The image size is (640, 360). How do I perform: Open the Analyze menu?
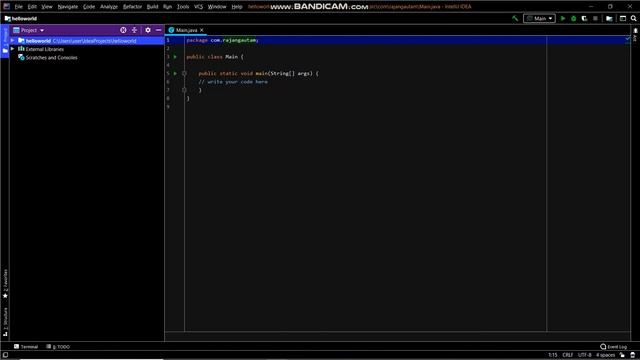109,7
